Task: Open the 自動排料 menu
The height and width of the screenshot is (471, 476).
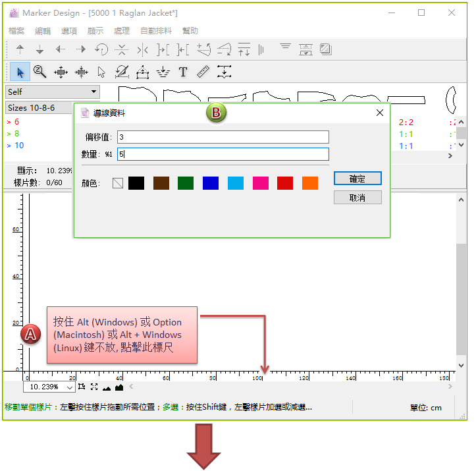Action: 156,31
